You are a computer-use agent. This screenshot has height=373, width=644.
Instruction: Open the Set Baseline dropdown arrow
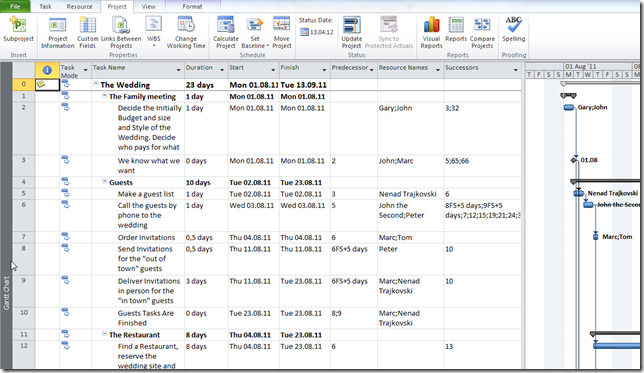click(268, 46)
